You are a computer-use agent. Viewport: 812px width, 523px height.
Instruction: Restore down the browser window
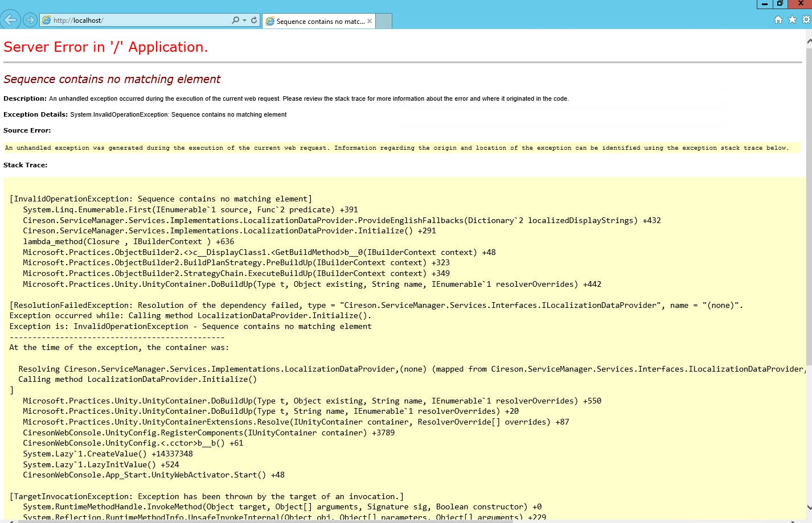[x=780, y=4]
